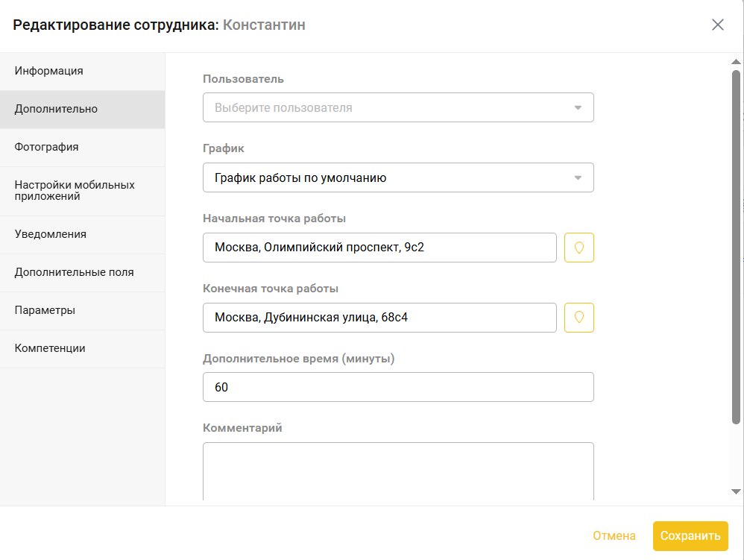Open the Параметры tab
Screen dimensions: 744x560
pyautogui.click(x=83, y=310)
